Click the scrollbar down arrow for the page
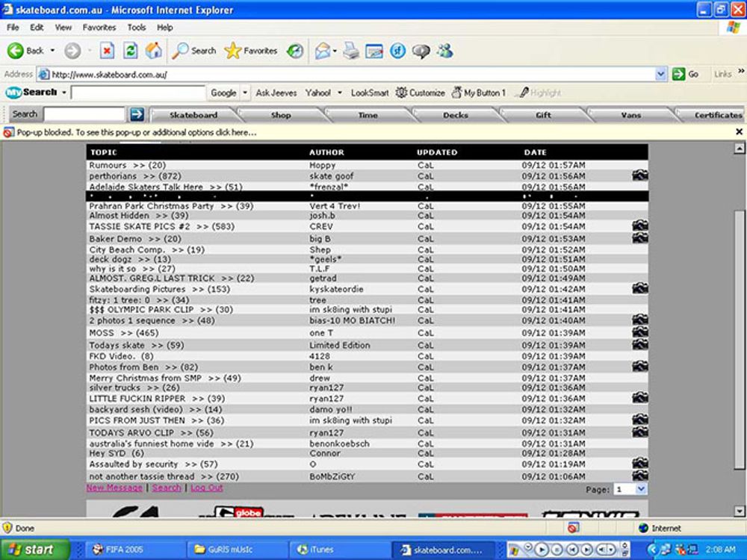The width and height of the screenshot is (747, 560). click(x=739, y=511)
